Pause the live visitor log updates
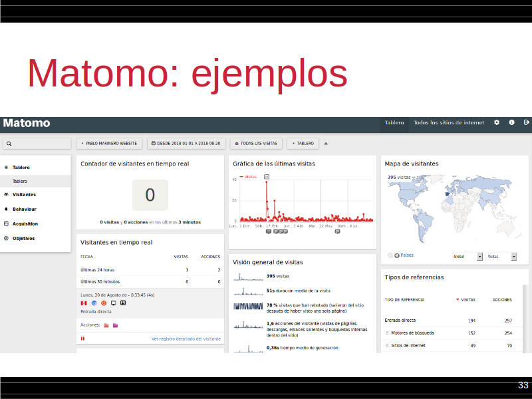The image size is (532, 399). pos(83,338)
